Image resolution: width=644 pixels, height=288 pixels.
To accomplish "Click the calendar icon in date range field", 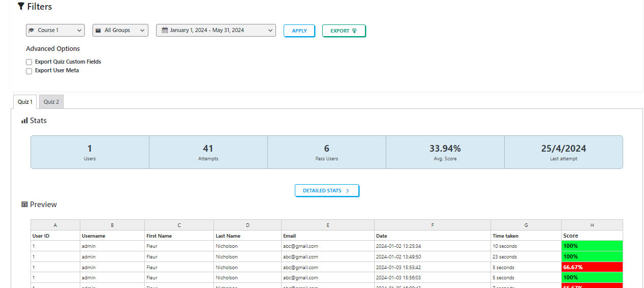I will pos(165,31).
